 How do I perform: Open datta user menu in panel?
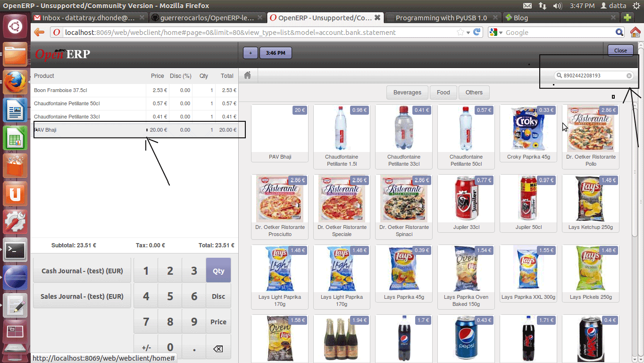tap(613, 6)
